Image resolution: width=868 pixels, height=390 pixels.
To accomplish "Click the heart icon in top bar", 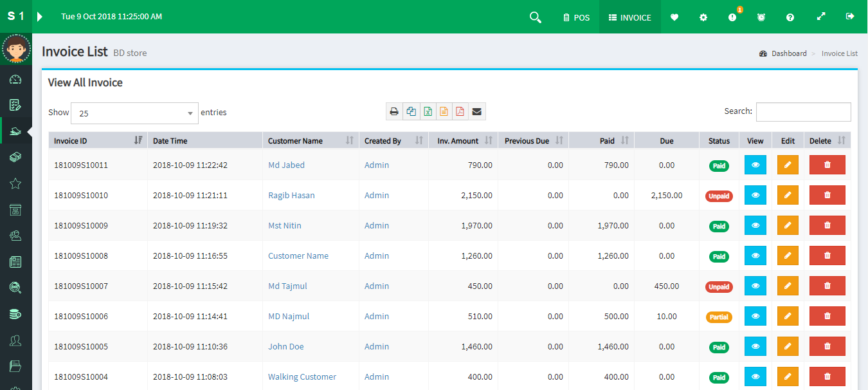I will [674, 17].
